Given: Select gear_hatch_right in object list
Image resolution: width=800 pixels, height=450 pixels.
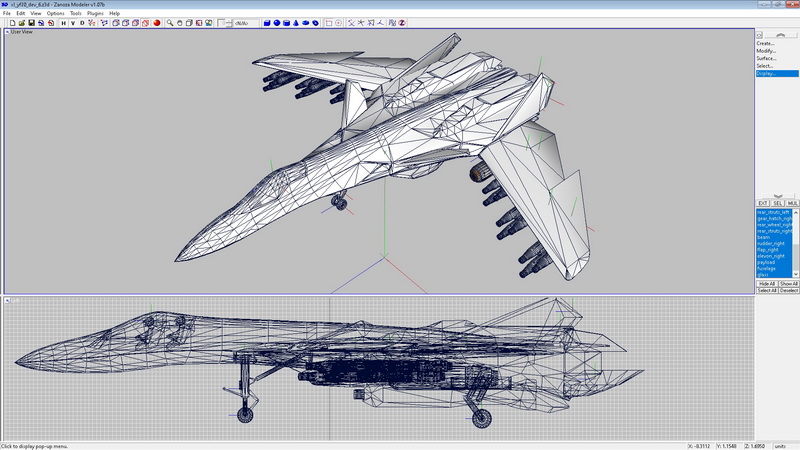Looking at the screenshot, I should click(x=773, y=218).
